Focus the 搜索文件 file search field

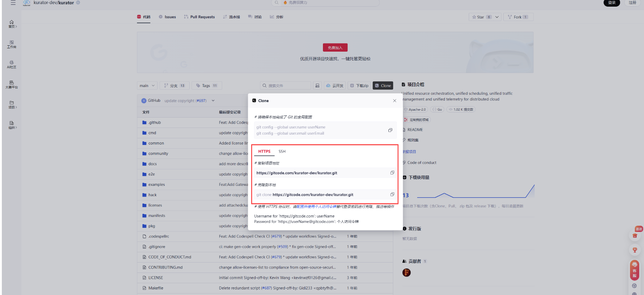pos(285,86)
